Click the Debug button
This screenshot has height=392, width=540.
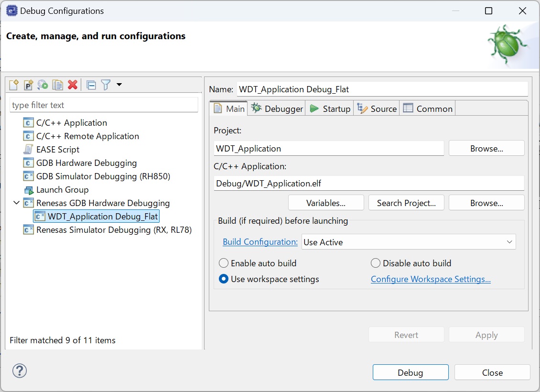click(x=410, y=372)
